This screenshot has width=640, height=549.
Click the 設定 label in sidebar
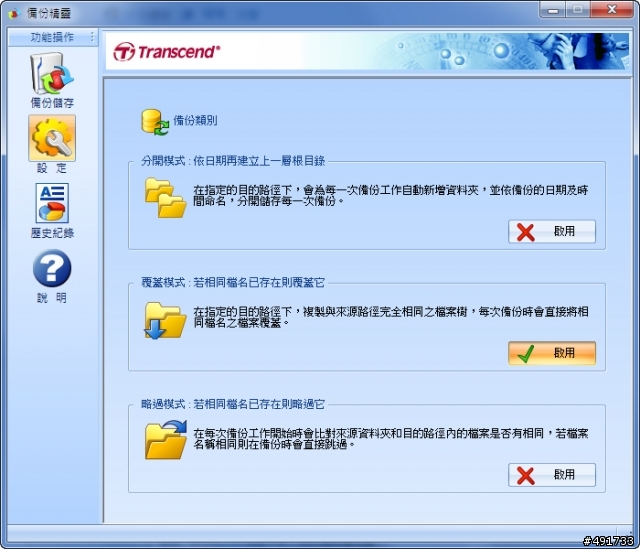(52, 168)
